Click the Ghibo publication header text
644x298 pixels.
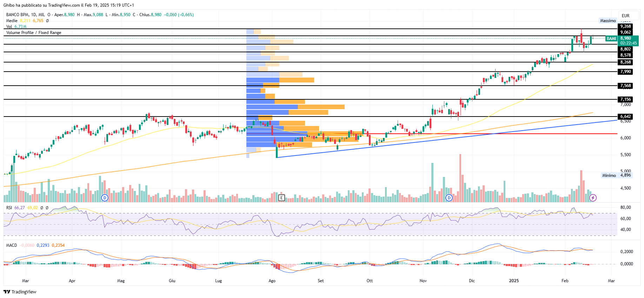pyautogui.click(x=69, y=5)
